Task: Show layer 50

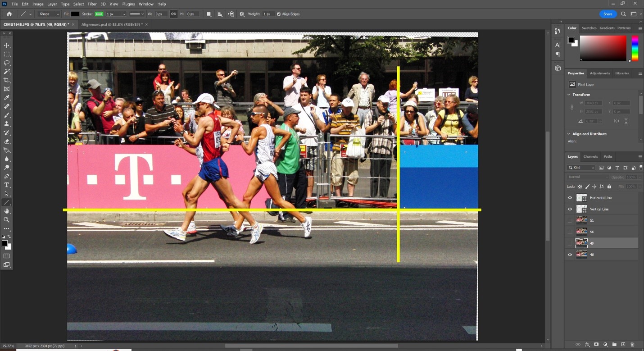Action: pyautogui.click(x=570, y=232)
